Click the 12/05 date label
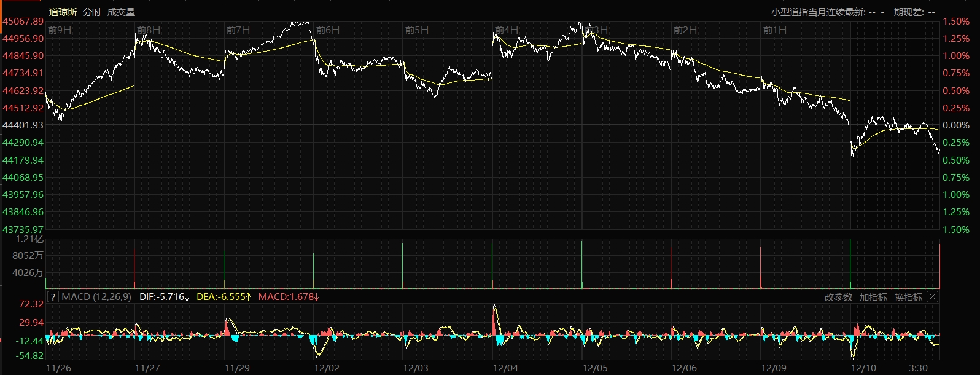This screenshot has width=980, height=375. click(595, 368)
